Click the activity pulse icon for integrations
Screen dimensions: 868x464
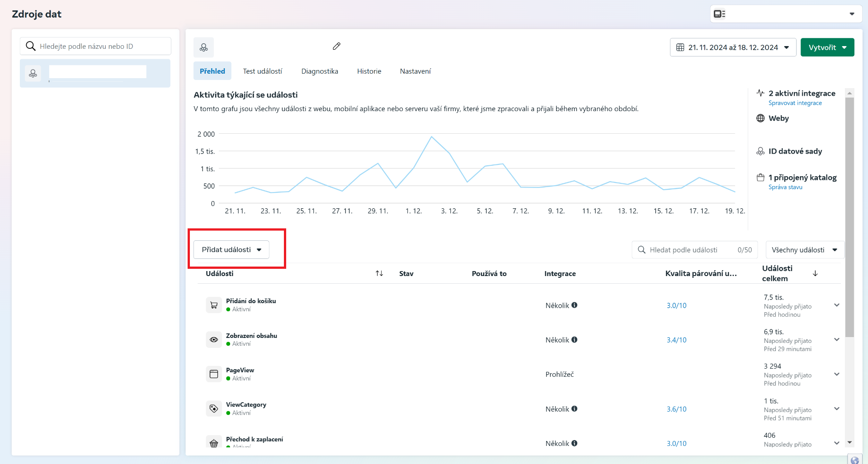(x=760, y=93)
